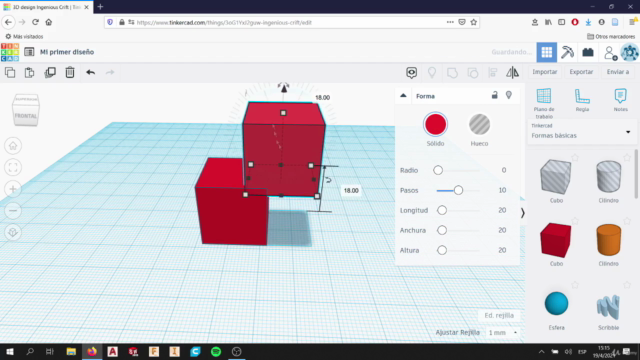Delete the selected shape
640x360 pixels.
tap(70, 73)
